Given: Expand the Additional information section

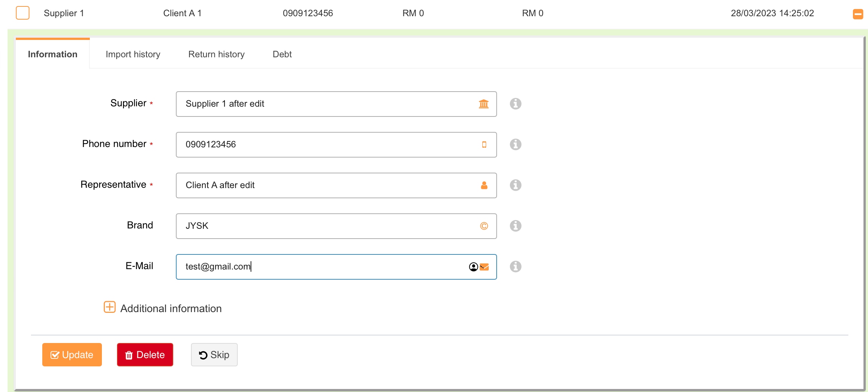Looking at the screenshot, I should point(110,307).
